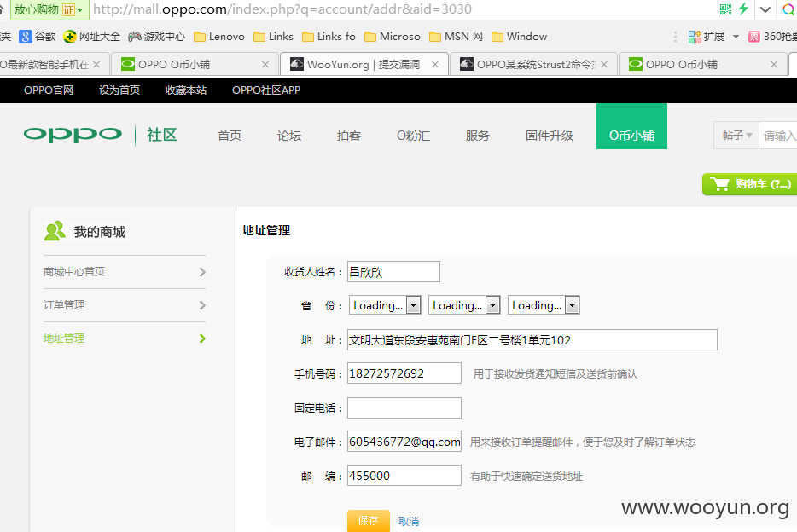Image resolution: width=797 pixels, height=532 pixels.
Task: Open the first 省份 Loading dropdown
Action: click(385, 305)
